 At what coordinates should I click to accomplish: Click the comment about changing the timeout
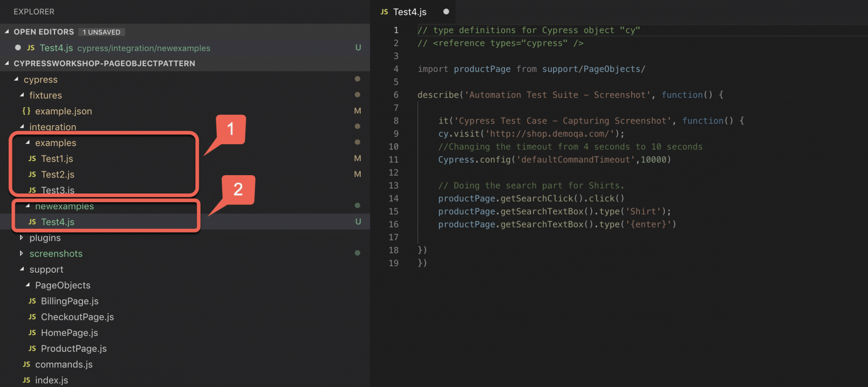(570, 147)
